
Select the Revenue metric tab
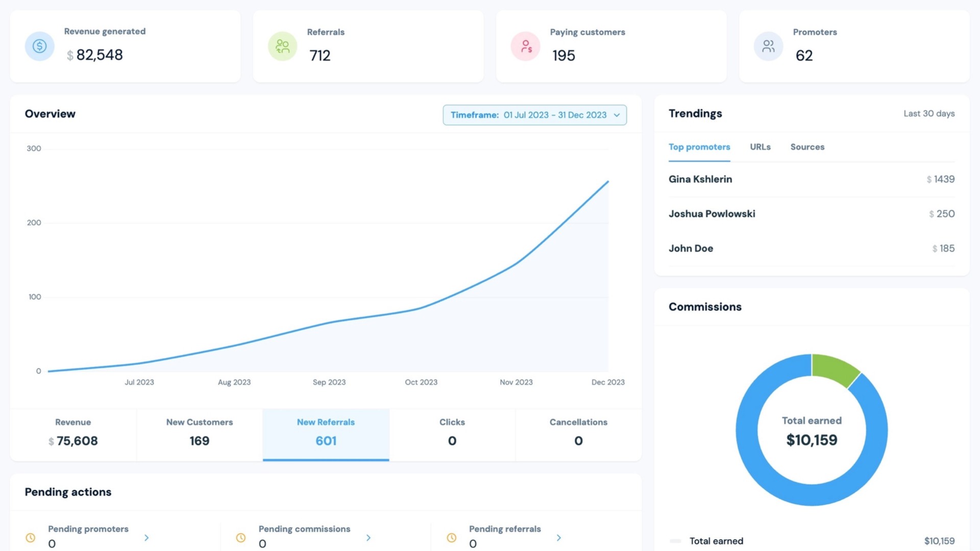point(73,435)
